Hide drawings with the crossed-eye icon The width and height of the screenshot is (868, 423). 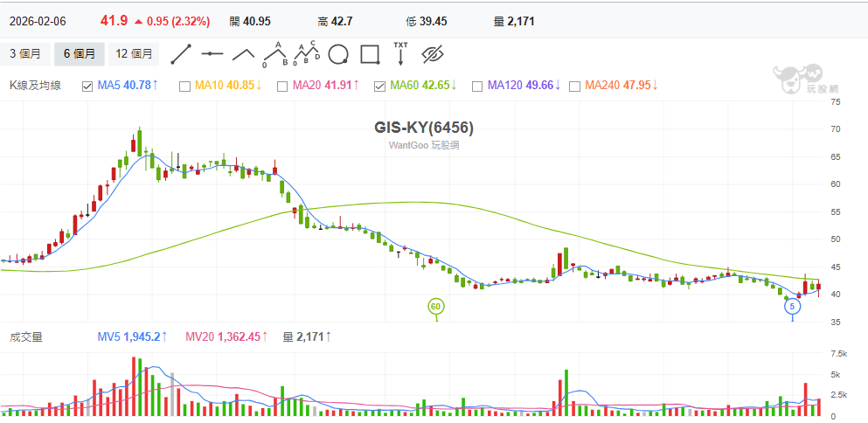click(x=433, y=55)
